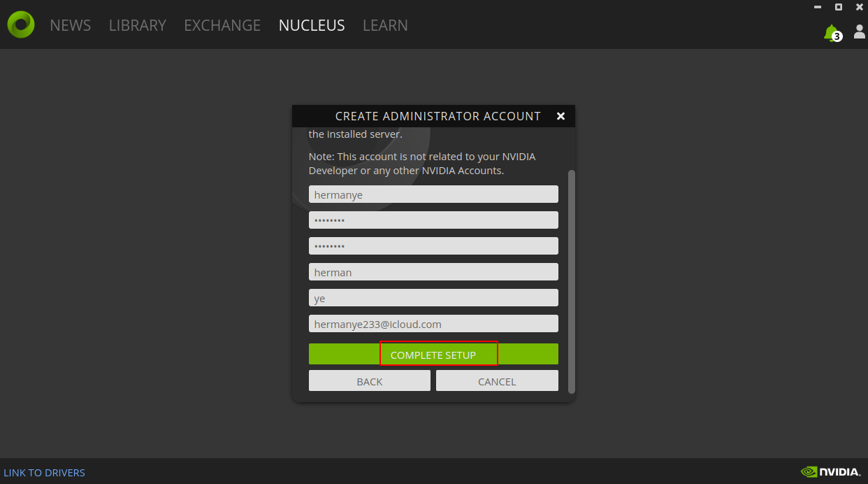Focus the username field containing hermanye
Image resolution: width=868 pixels, height=484 pixels.
point(433,194)
